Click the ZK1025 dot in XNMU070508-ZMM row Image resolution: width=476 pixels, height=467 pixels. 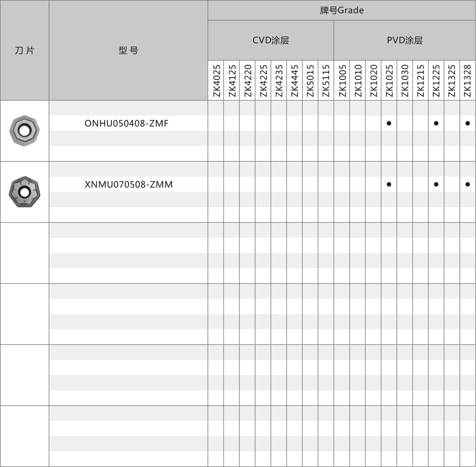[x=389, y=185]
